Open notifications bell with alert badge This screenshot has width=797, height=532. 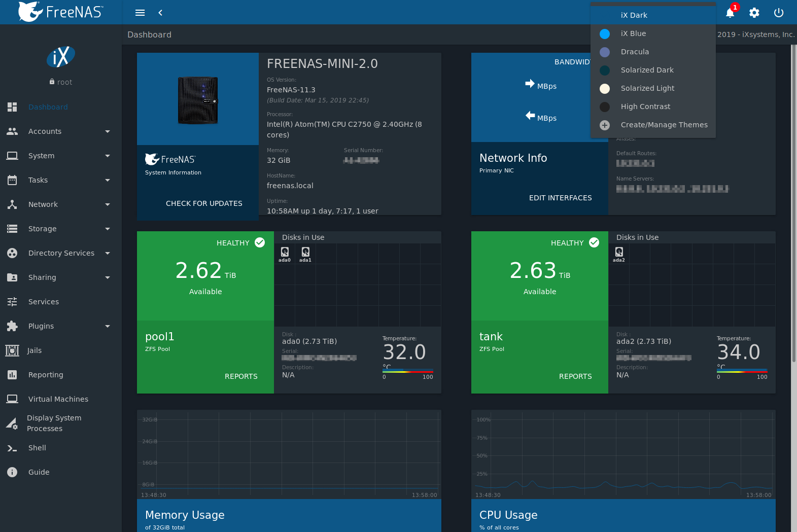730,13
